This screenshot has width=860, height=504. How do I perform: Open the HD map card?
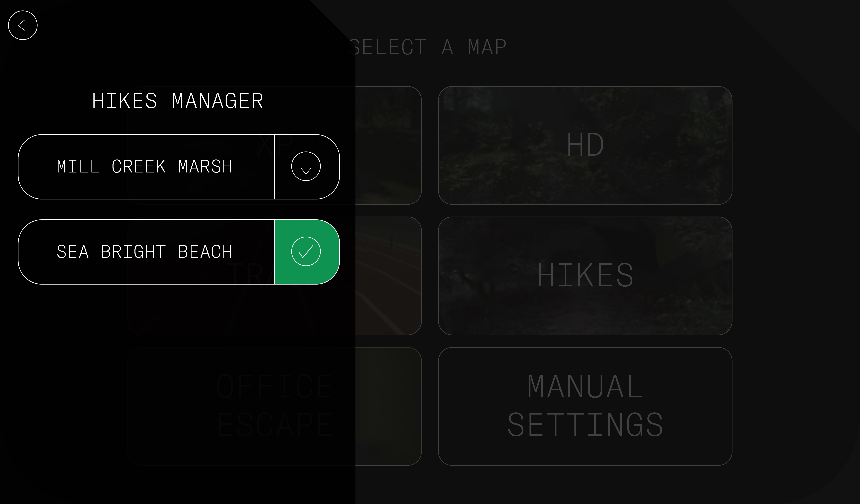[585, 145]
